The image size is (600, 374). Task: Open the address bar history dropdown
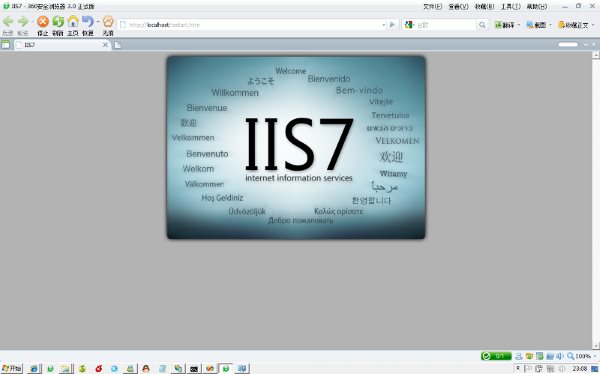pyautogui.click(x=383, y=25)
